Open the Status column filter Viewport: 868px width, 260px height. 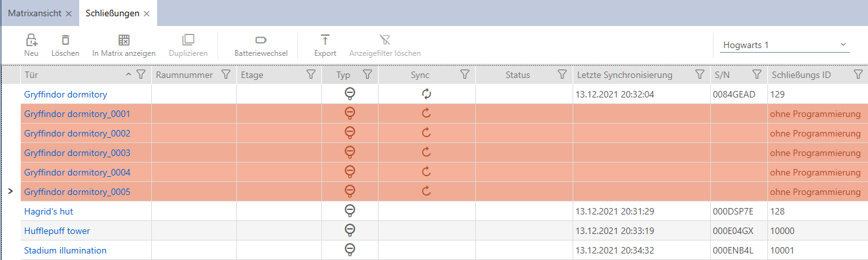click(562, 75)
